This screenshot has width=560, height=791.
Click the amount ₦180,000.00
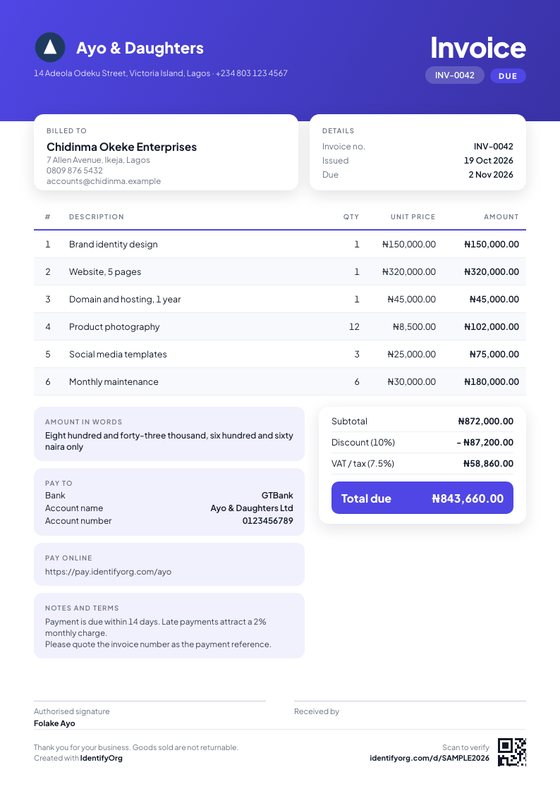[x=491, y=382]
